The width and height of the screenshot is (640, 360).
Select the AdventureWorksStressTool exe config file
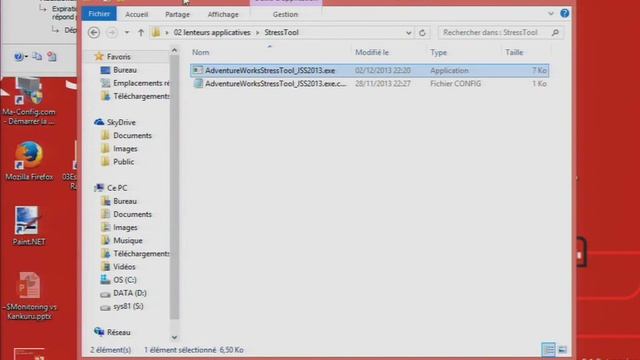tap(369, 84)
